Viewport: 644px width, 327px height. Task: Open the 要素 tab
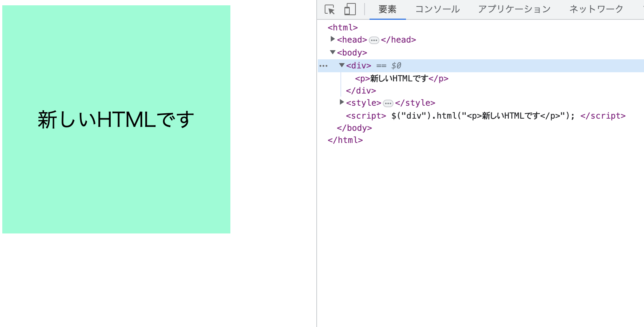[387, 9]
